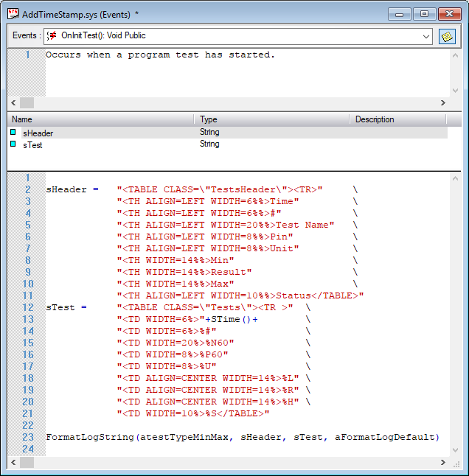This screenshot has height=476, width=469.
Task: Click scroll right arrow in description pane
Action: point(443,103)
